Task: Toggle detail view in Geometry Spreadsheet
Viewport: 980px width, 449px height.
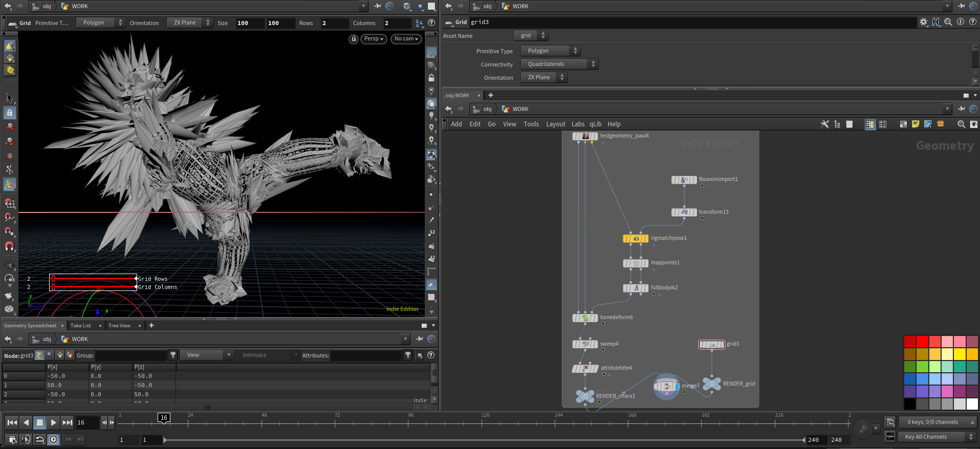Action: 70,355
